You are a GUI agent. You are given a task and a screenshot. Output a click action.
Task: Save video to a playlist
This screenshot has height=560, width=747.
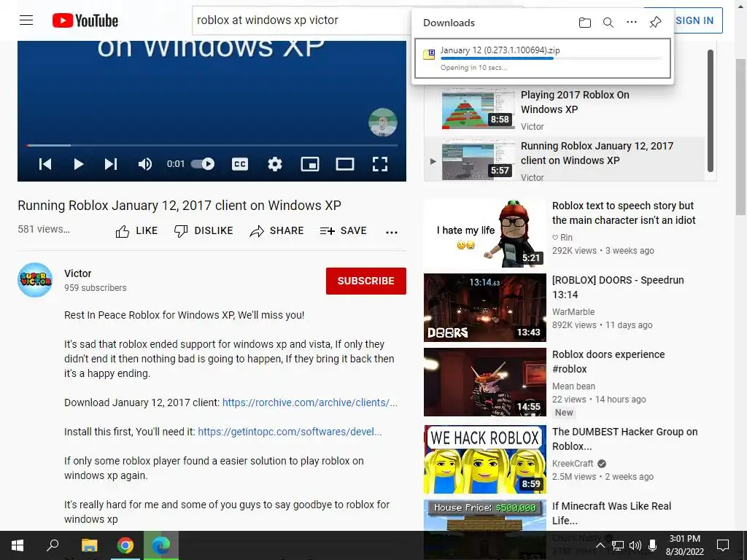pyautogui.click(x=343, y=231)
